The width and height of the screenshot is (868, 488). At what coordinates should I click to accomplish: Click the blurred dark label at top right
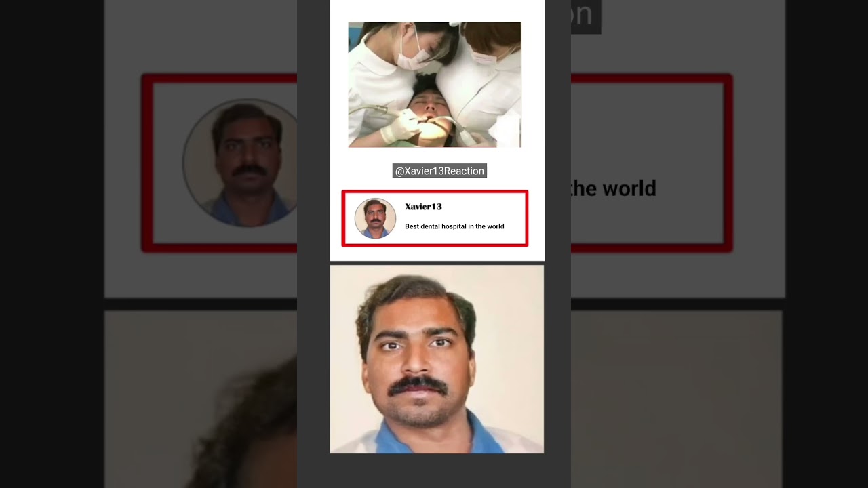pyautogui.click(x=585, y=17)
